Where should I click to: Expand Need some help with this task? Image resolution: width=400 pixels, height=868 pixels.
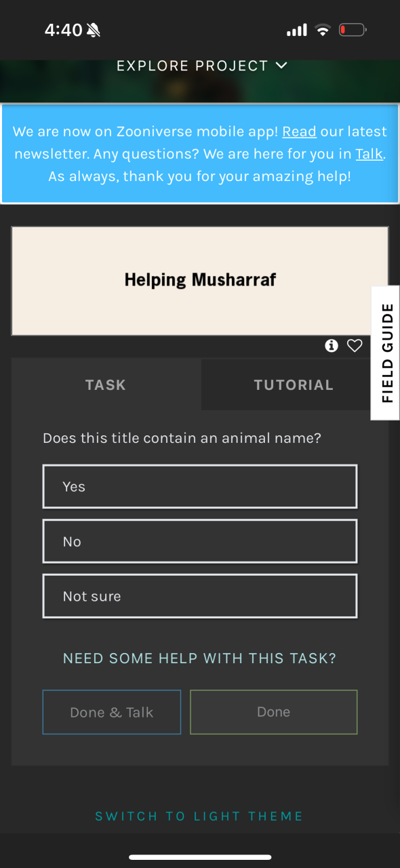pos(199,658)
